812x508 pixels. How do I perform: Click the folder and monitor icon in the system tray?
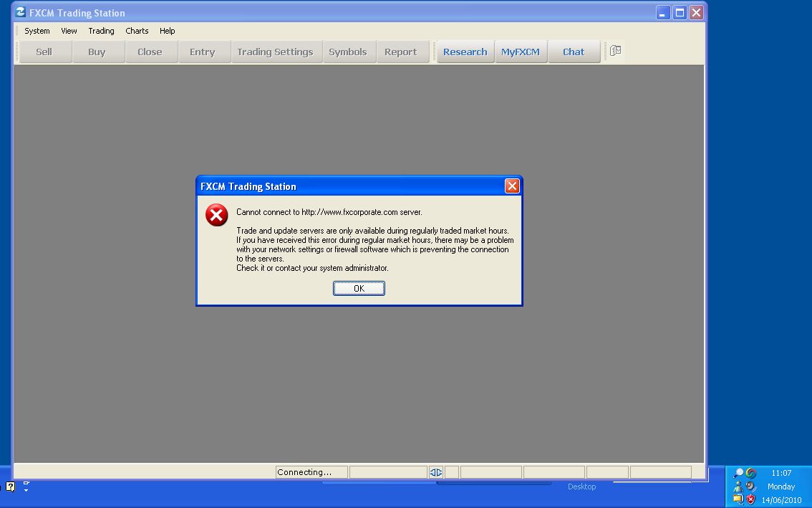(x=738, y=499)
